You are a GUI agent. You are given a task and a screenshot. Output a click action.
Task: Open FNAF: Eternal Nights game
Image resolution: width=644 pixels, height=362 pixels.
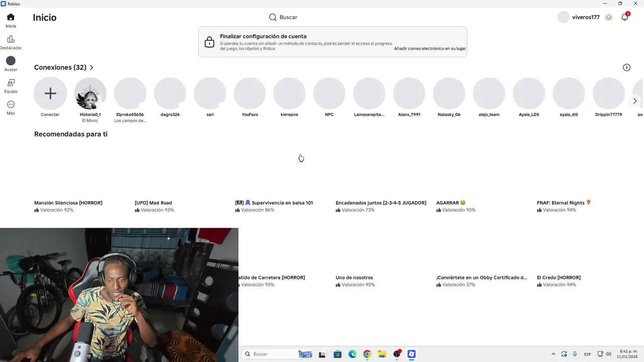(x=564, y=203)
